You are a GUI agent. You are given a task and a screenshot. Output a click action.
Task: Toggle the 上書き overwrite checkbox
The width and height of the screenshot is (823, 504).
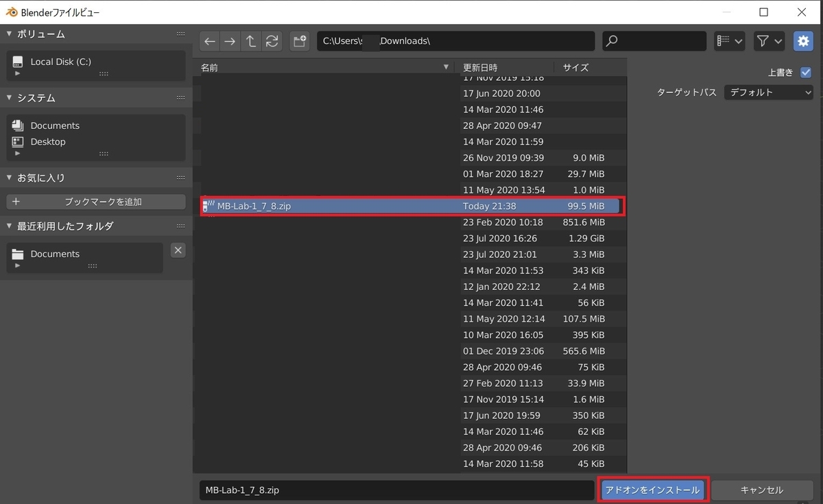[x=806, y=72]
